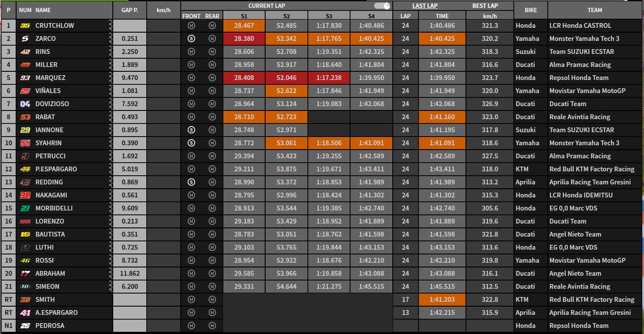Click Syahrin's soft front tyre icon
This screenshot has width=644, height=334.
[x=192, y=143]
